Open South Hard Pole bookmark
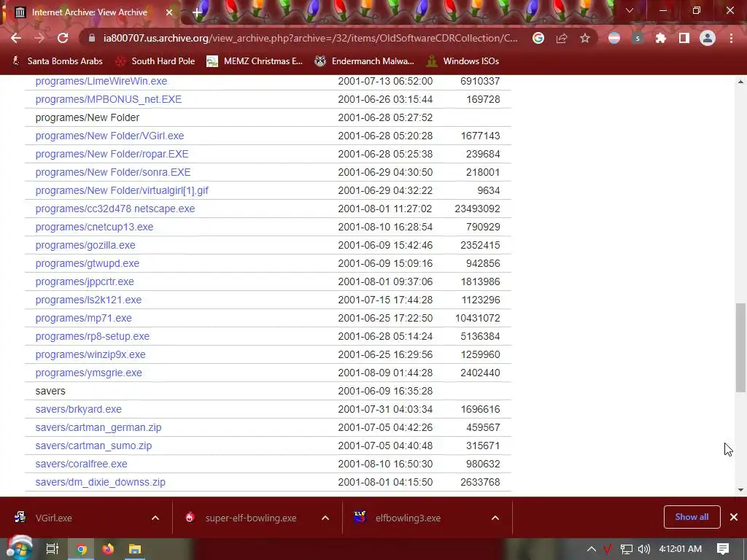This screenshot has width=747, height=560. point(155,61)
